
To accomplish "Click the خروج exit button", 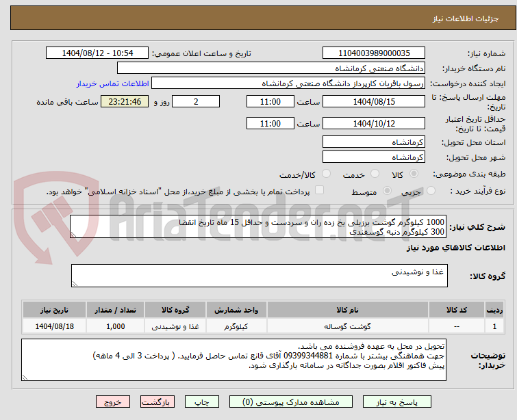I will coord(113,402).
